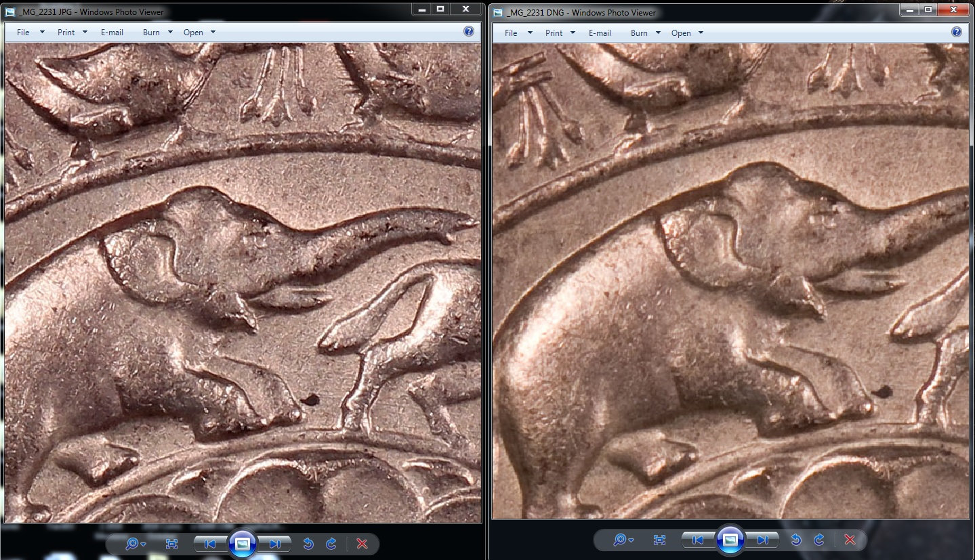This screenshot has width=975, height=560.
Task: Open File menu in JPG viewer window
Action: tap(23, 33)
